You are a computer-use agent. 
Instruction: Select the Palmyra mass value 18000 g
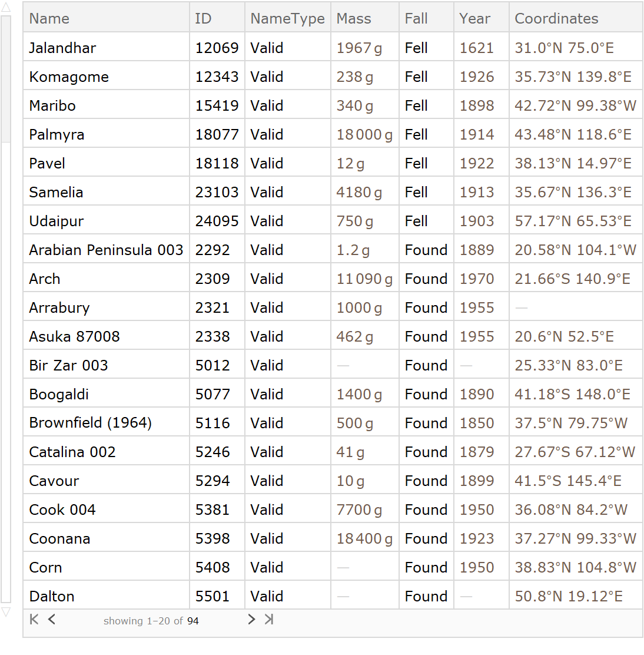[x=364, y=135]
